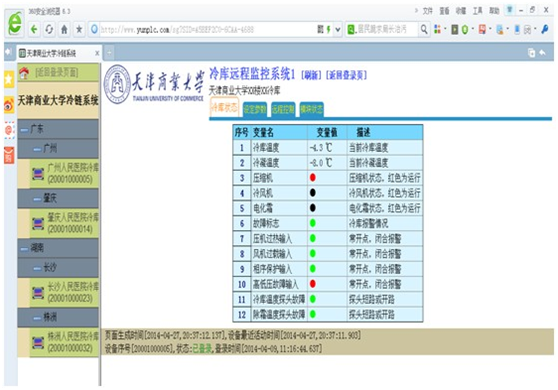Collapse the 湖南 tree node
558x390 pixels.
pyautogui.click(x=23, y=248)
